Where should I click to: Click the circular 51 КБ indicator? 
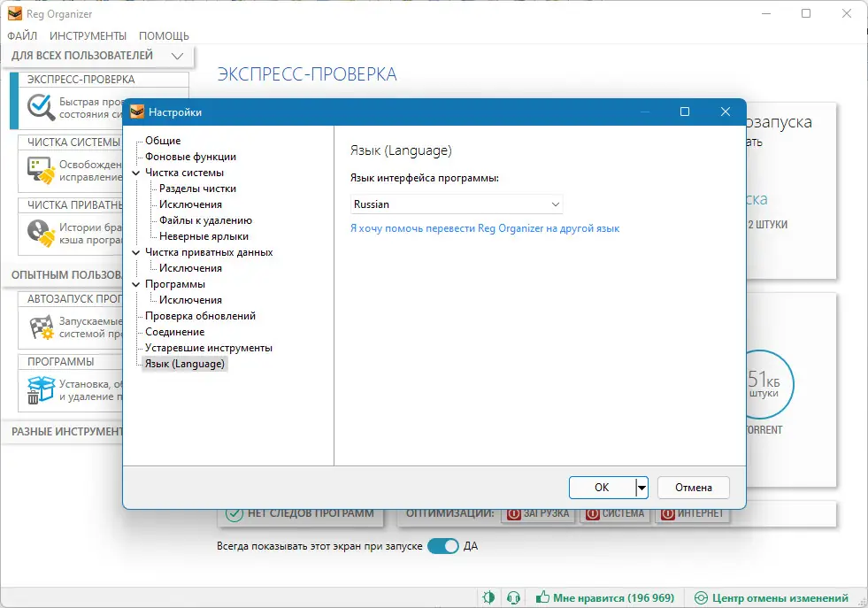point(770,384)
